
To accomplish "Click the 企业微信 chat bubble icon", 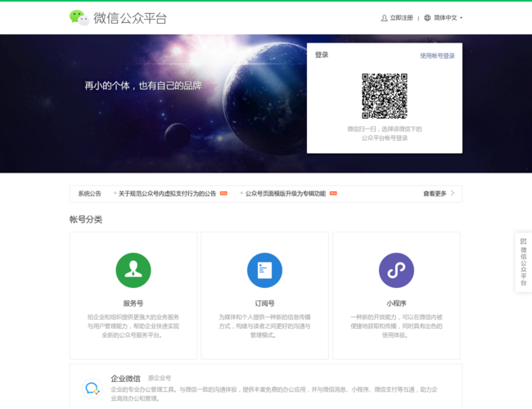I will pyautogui.click(x=92, y=389).
